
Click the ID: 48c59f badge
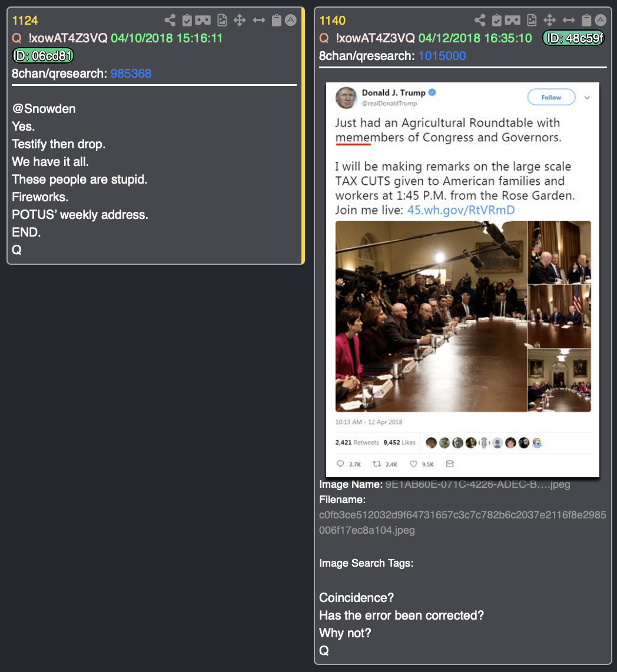(x=574, y=38)
